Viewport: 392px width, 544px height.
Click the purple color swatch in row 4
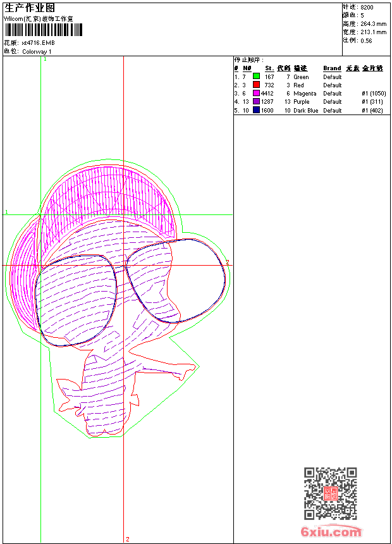tap(256, 101)
